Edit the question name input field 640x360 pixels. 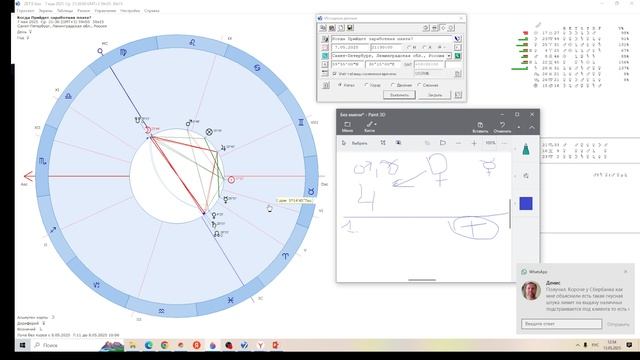391,39
